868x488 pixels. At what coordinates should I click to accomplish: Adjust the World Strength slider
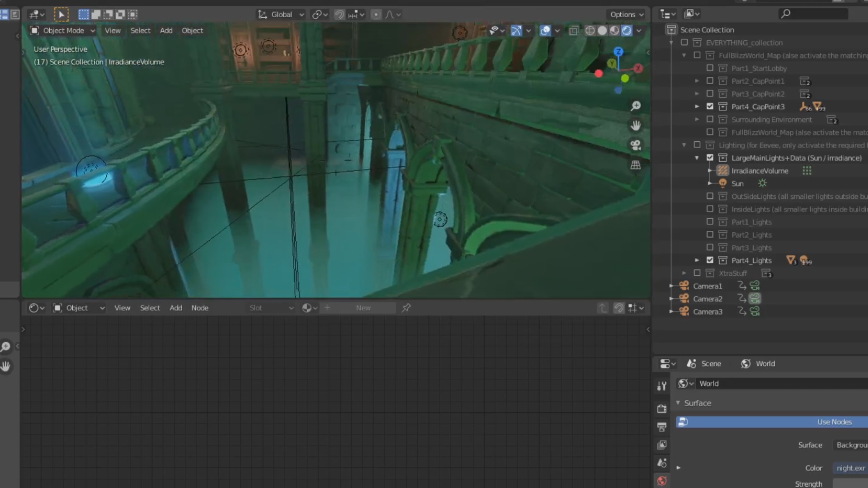(850, 483)
